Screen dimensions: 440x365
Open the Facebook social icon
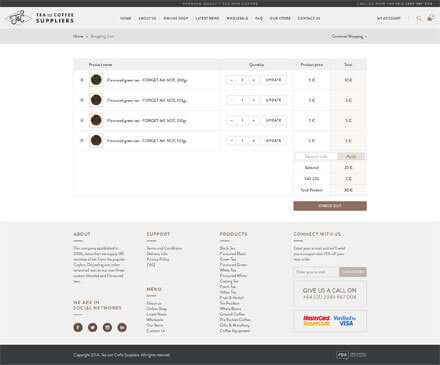[78, 327]
